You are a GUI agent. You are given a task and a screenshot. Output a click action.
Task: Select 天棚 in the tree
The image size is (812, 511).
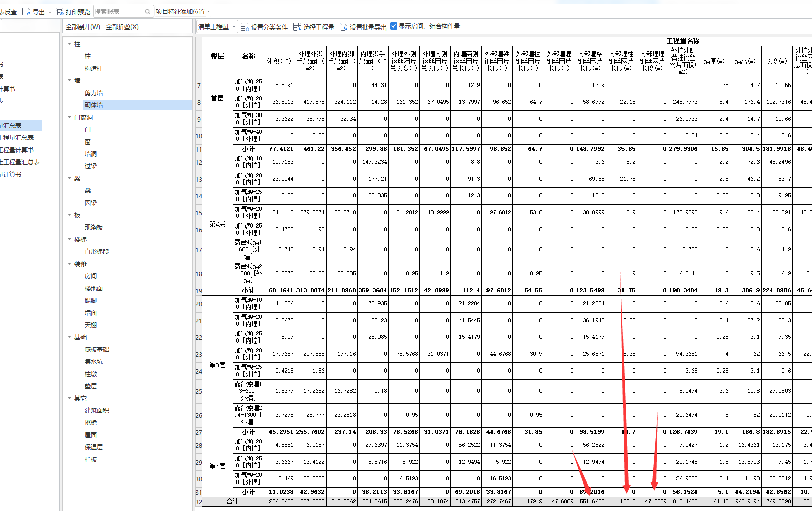(91, 325)
